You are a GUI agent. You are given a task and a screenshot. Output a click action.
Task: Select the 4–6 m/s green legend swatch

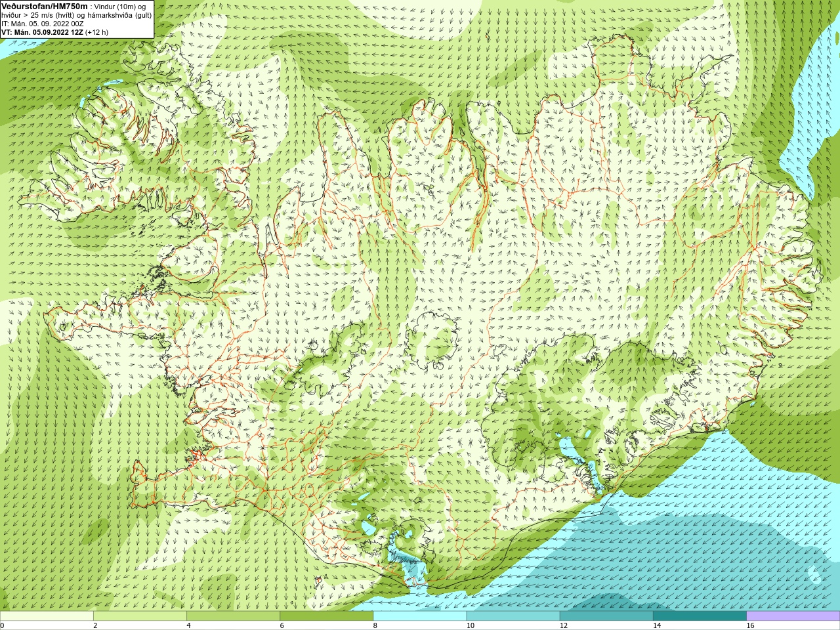click(x=233, y=616)
